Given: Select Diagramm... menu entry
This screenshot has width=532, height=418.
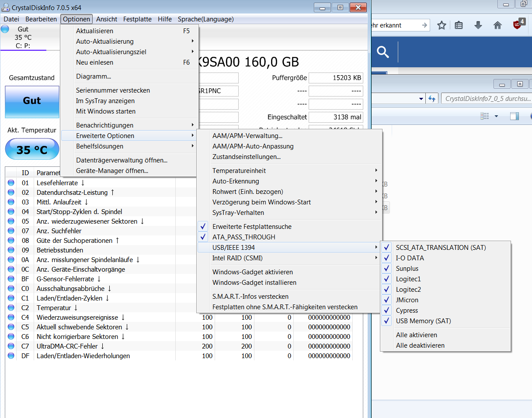Looking at the screenshot, I should (x=129, y=76).
